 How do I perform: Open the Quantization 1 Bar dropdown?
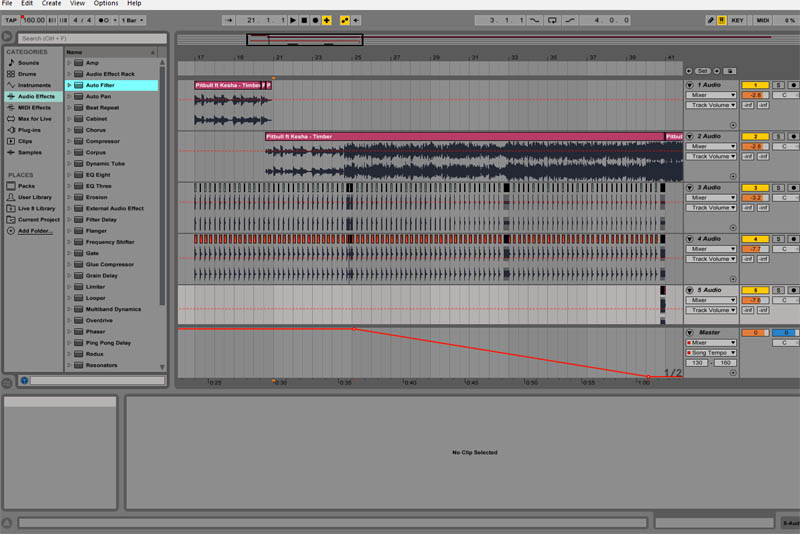[x=132, y=20]
